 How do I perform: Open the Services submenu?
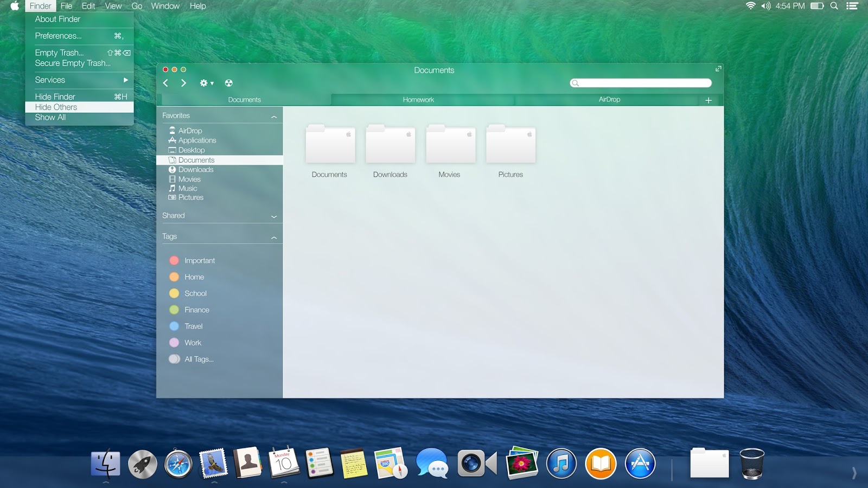[79, 80]
